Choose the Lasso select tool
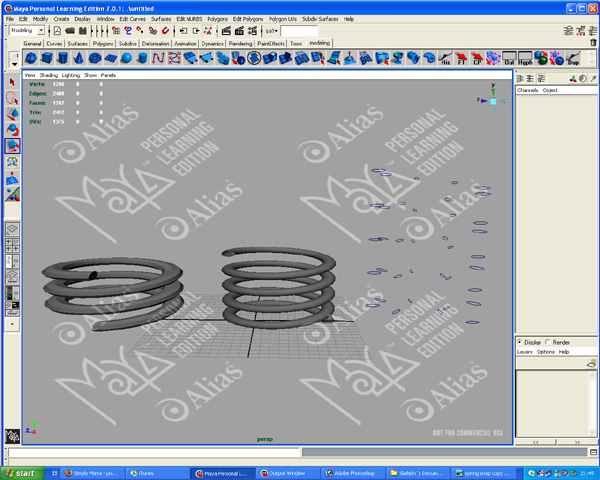Viewport: 600px width, 480px height. click(x=12, y=98)
